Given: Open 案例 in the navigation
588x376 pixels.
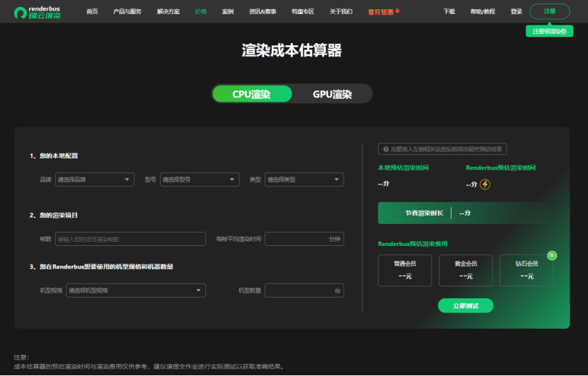Looking at the screenshot, I should [228, 11].
